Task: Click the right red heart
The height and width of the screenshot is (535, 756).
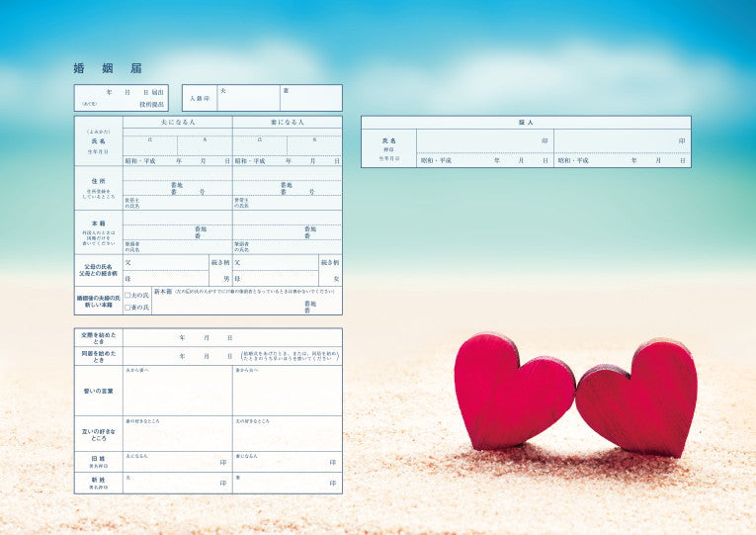Action: point(637,397)
